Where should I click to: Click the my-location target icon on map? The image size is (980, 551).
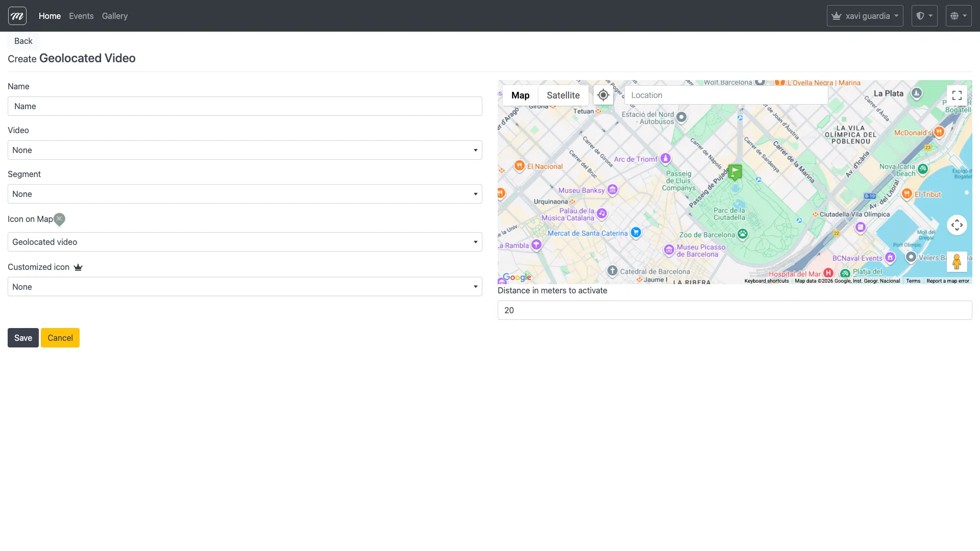click(603, 95)
